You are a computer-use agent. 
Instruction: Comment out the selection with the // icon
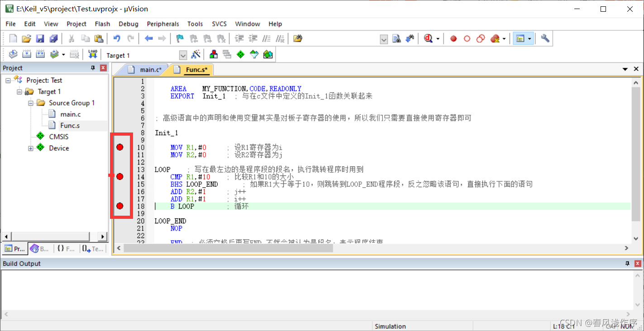click(x=267, y=38)
